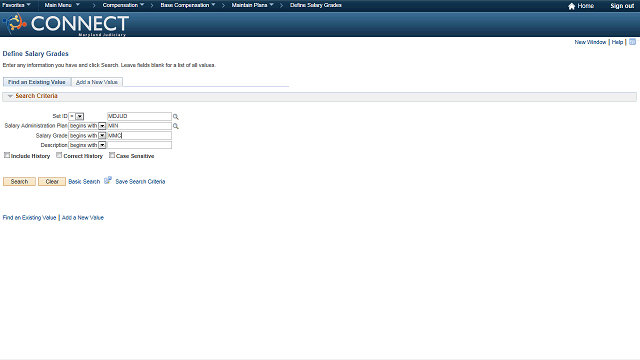The image size is (640, 360).
Task: Click the Save Search Criteria icon
Action: [108, 180]
